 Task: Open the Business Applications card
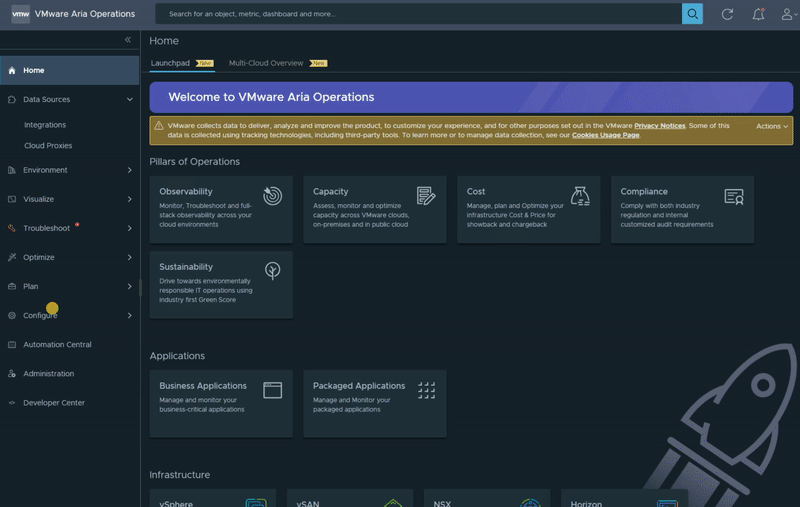pyautogui.click(x=221, y=403)
